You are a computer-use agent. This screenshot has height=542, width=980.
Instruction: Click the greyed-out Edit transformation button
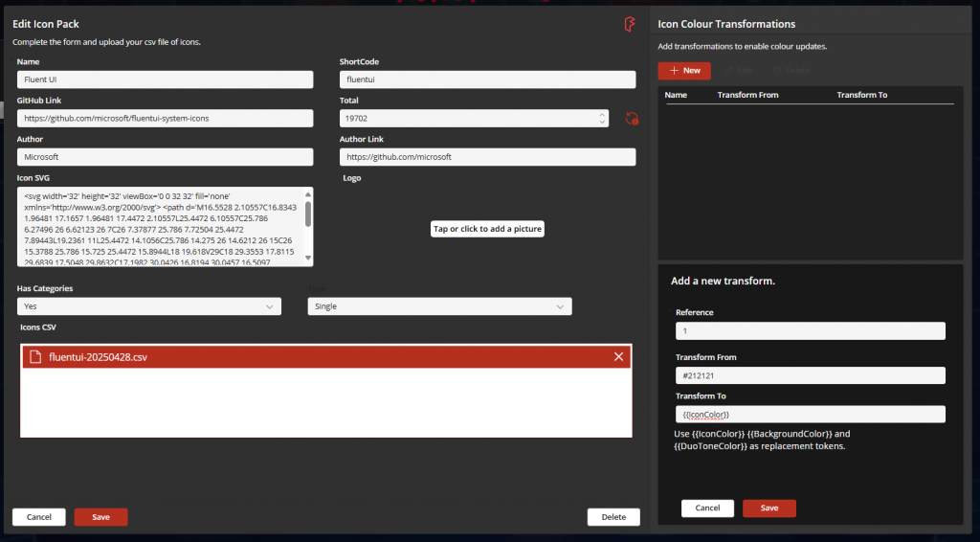click(738, 71)
